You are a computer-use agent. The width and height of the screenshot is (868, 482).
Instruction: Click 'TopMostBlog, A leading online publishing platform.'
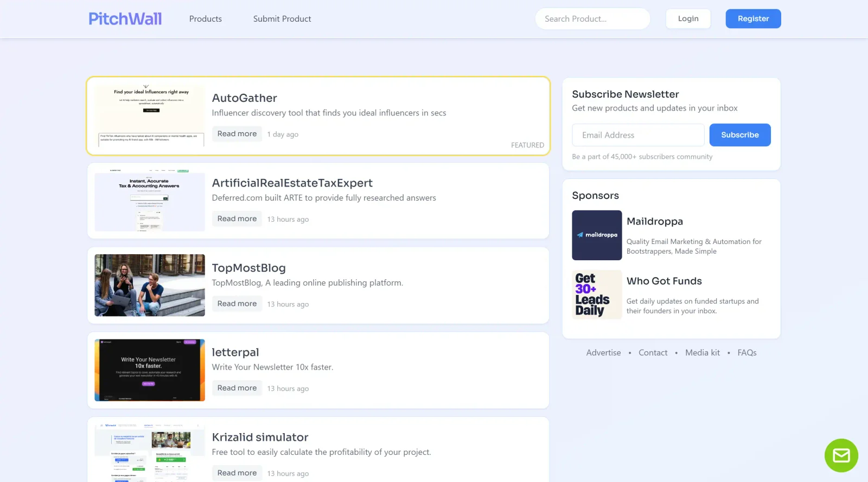[307, 283]
